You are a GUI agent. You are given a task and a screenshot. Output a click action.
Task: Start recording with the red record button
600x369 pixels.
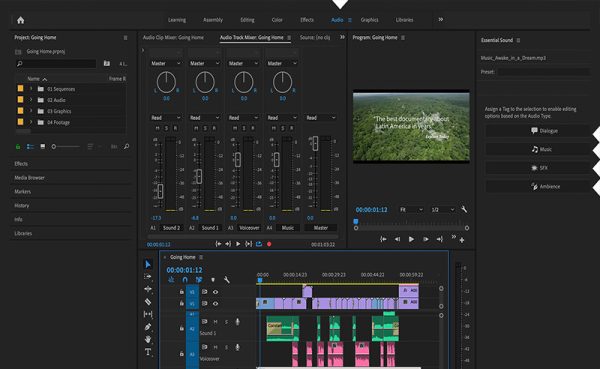(x=269, y=244)
